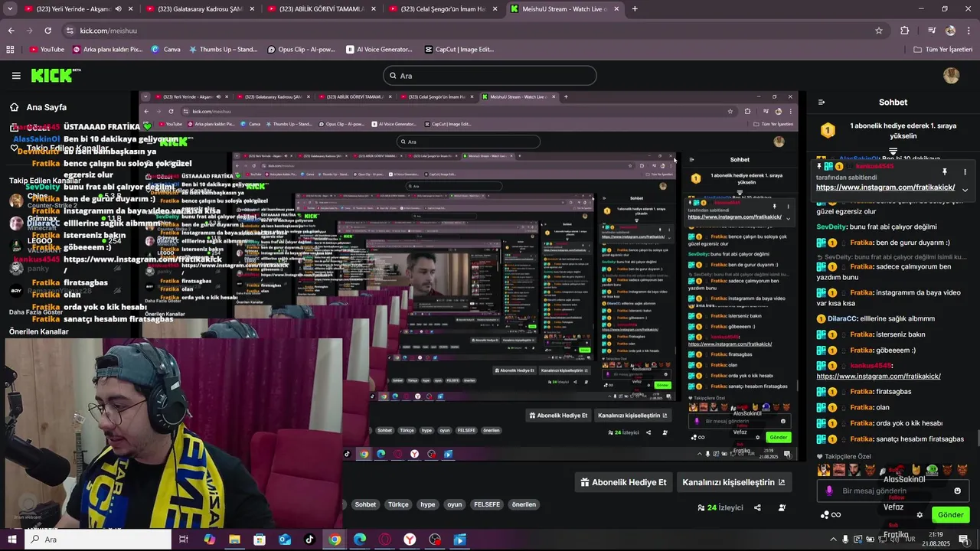Show hidden system tray icons
The height and width of the screenshot is (551, 980).
pyautogui.click(x=834, y=540)
